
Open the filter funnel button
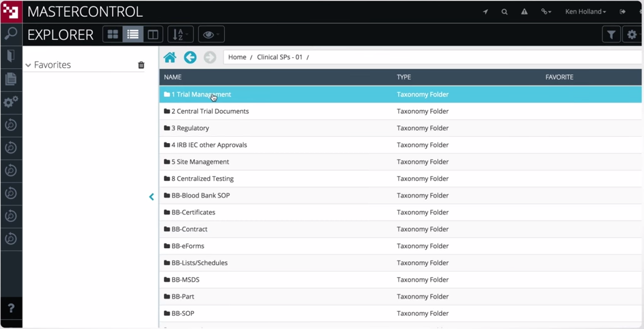pyautogui.click(x=611, y=35)
